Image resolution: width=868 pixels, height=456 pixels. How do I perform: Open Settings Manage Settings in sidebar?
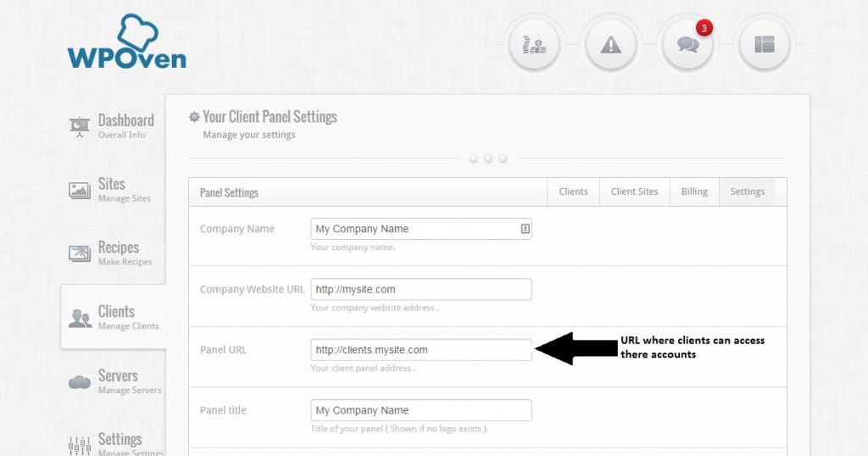tap(115, 443)
